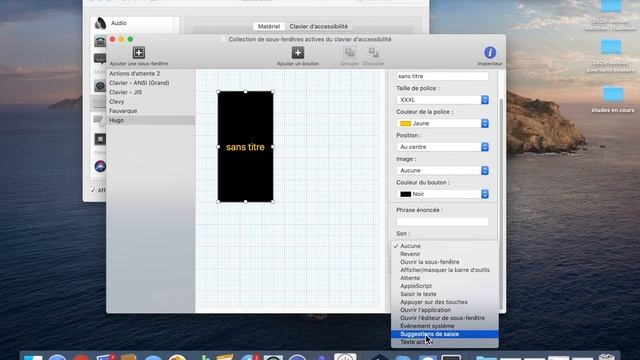Image resolution: width=640 pixels, height=360 pixels.
Task: Switch to the Matériel tab
Action: 269,27
